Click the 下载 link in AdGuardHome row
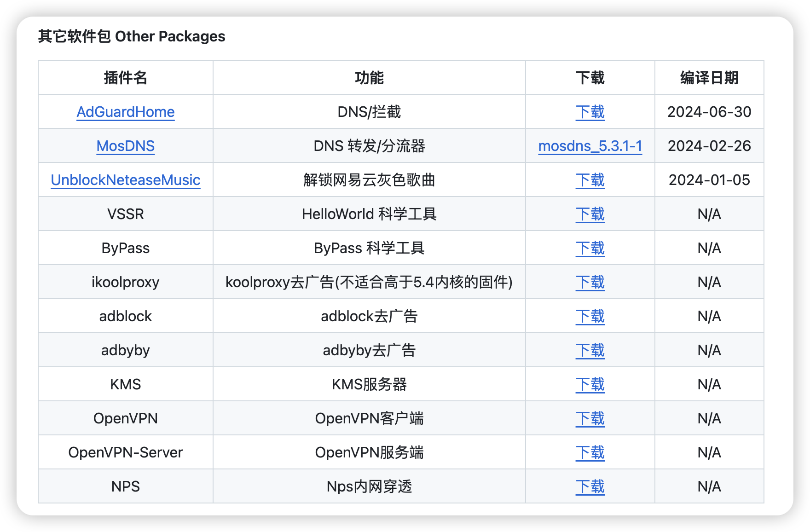Screen dimensions: 810x532 coord(590,112)
